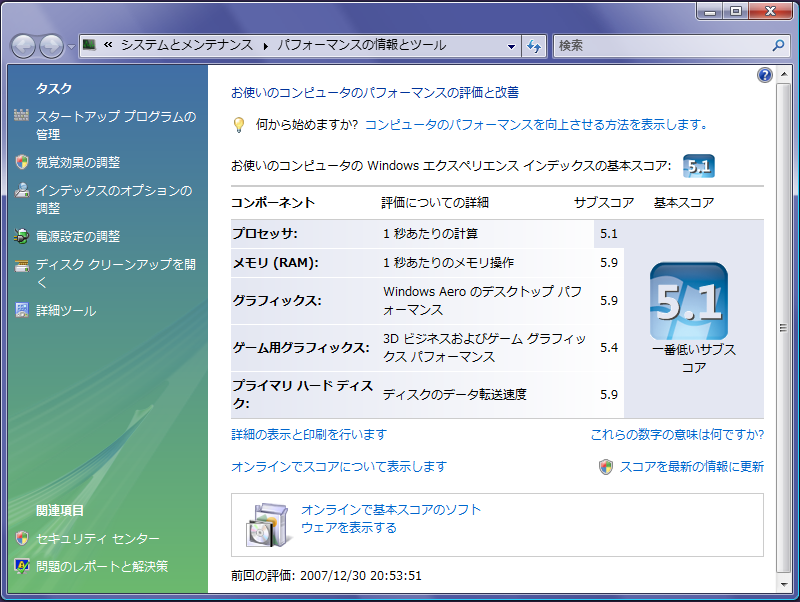Viewport: 800px width, 602px height.
Task: Click the 問題のレポートと解決策 icon
Action: point(21,566)
